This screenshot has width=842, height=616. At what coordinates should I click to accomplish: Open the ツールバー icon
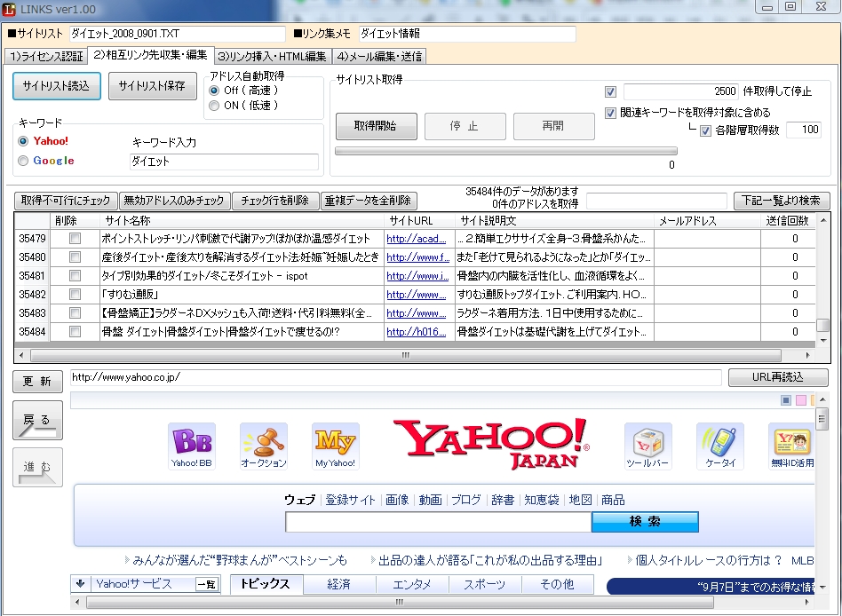[648, 446]
